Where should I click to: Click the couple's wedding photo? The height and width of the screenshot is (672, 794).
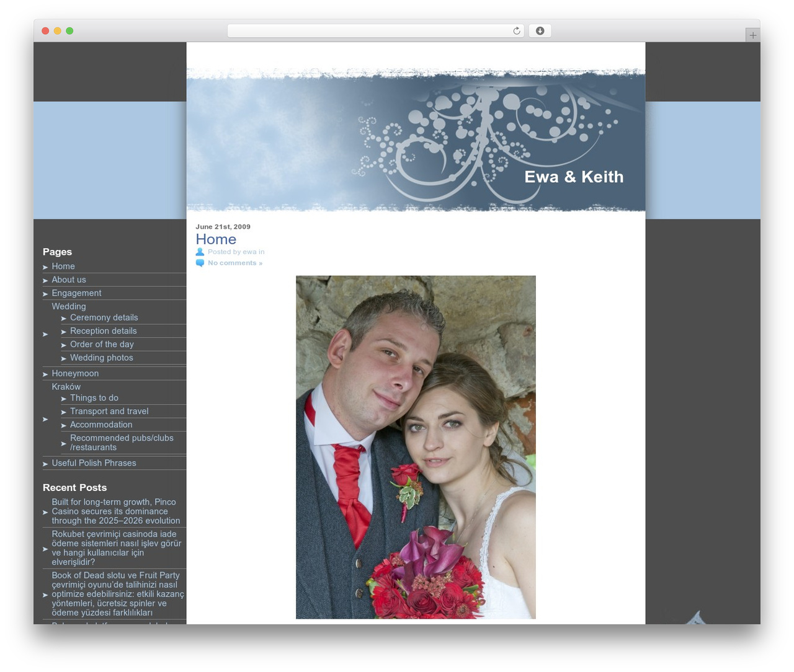(416, 447)
